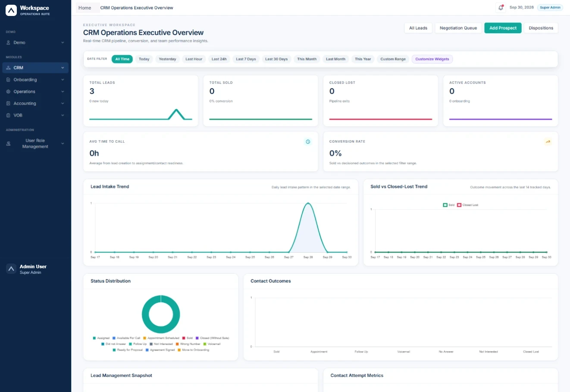Select the This Month filter
This screenshot has width=570, height=392.
tap(307, 59)
